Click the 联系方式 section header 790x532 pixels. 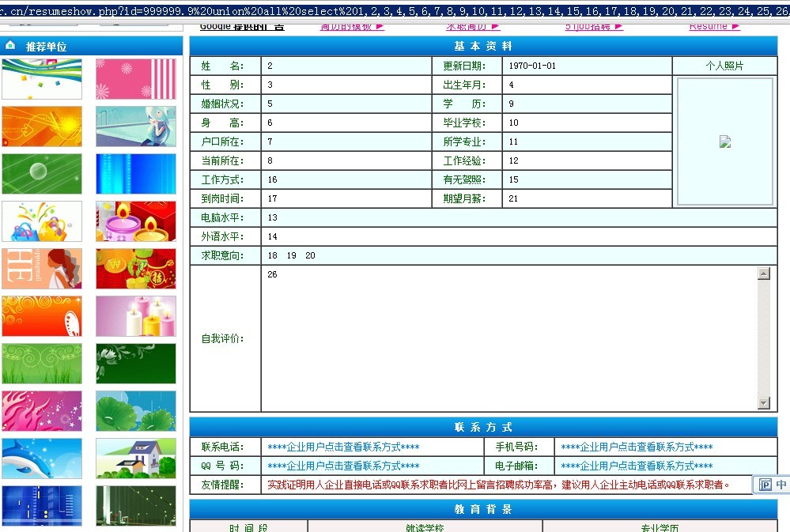pos(483,427)
